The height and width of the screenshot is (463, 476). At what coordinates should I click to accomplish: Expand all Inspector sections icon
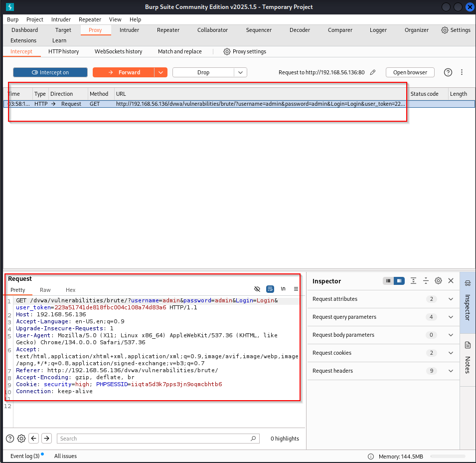pyautogui.click(x=413, y=281)
